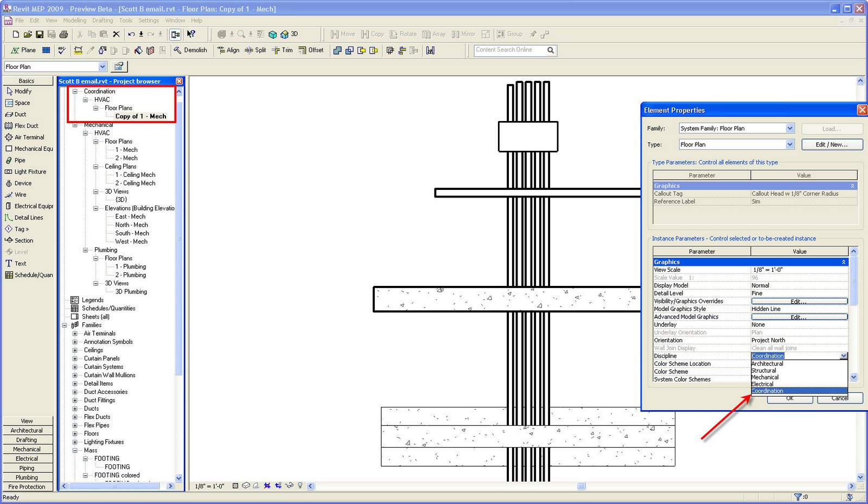This screenshot has height=504, width=868.
Task: Click the Demolish hammer tool
Action: (190, 50)
